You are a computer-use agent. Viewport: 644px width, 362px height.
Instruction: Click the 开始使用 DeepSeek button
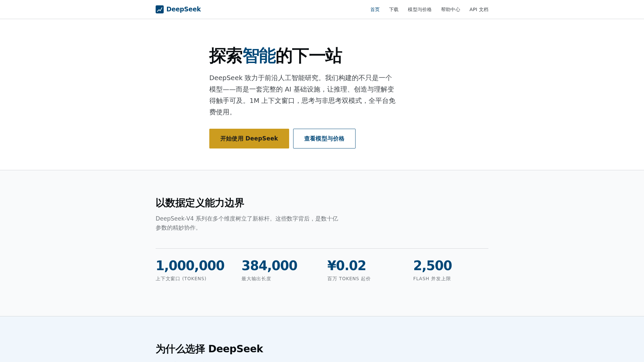(249, 138)
